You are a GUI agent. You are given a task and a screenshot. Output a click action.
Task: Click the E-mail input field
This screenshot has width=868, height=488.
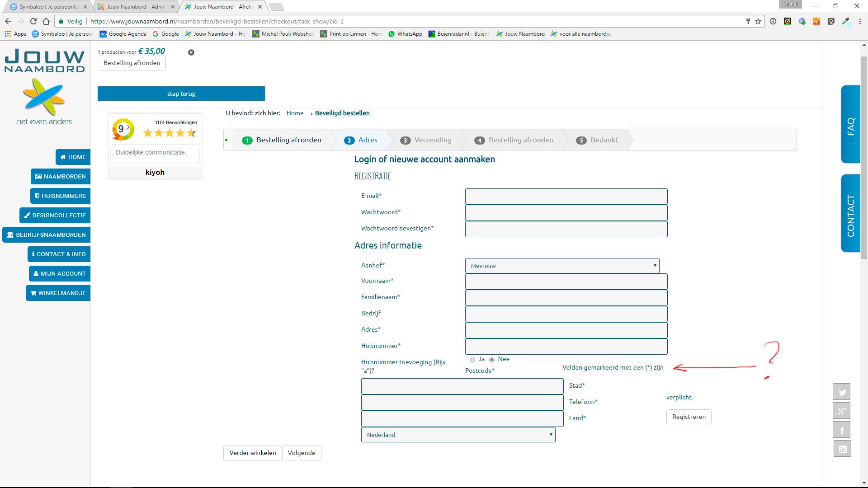pos(566,197)
